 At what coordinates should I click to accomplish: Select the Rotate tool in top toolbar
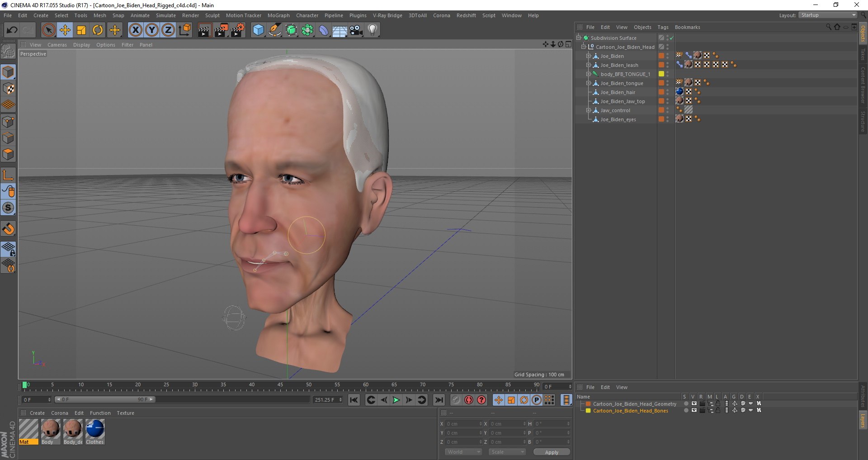[98, 30]
